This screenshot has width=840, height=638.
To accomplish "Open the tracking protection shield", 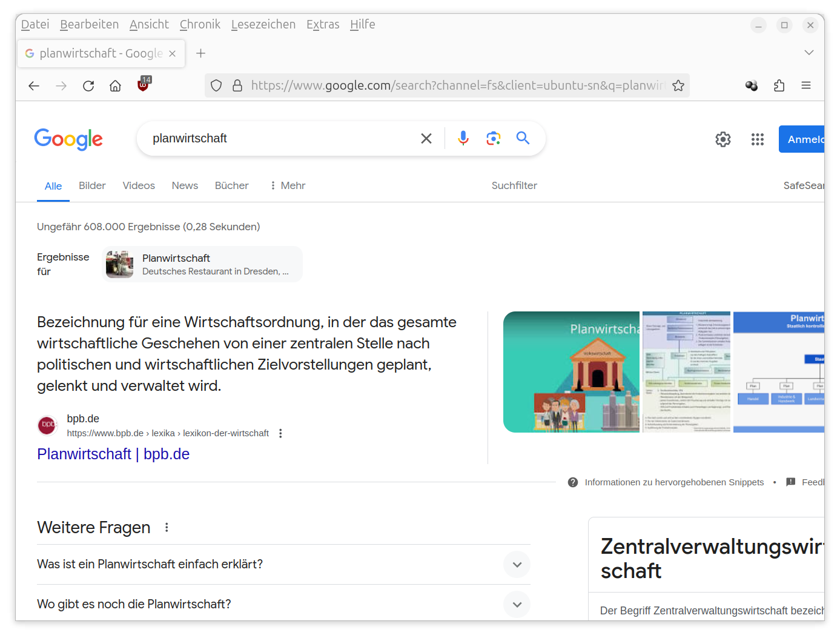I will coord(216,85).
